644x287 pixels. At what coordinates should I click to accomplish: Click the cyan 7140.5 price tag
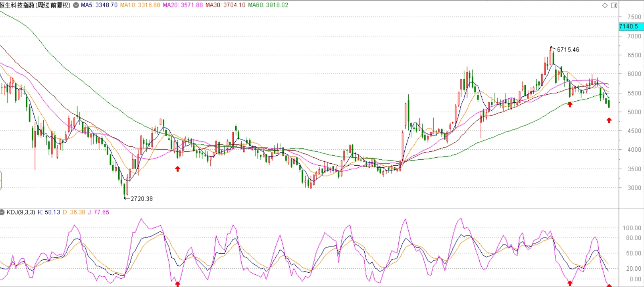pos(631,26)
